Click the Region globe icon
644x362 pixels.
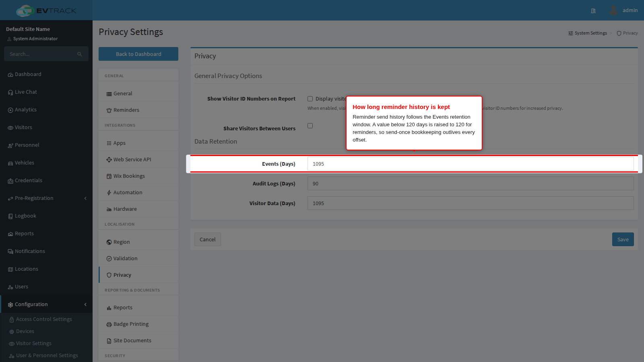[x=109, y=242]
